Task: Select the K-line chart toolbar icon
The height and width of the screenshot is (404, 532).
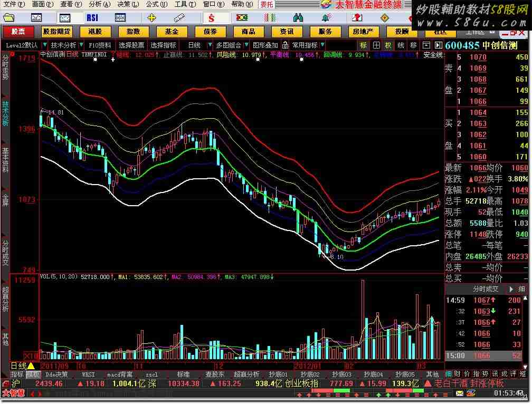Action: (65, 17)
